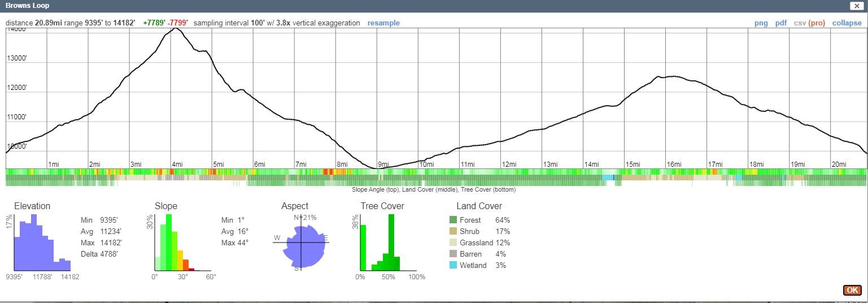Click the Shrub land cover swatch
The height and width of the screenshot is (303, 868).
pyautogui.click(x=453, y=231)
